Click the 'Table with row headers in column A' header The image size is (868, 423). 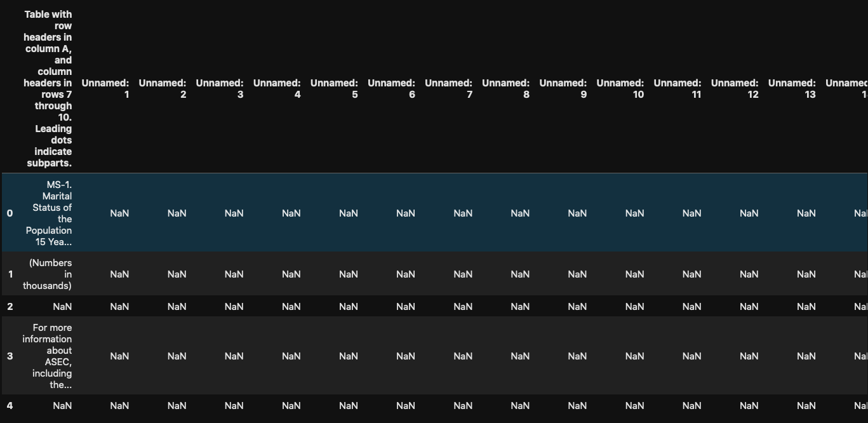[48, 88]
